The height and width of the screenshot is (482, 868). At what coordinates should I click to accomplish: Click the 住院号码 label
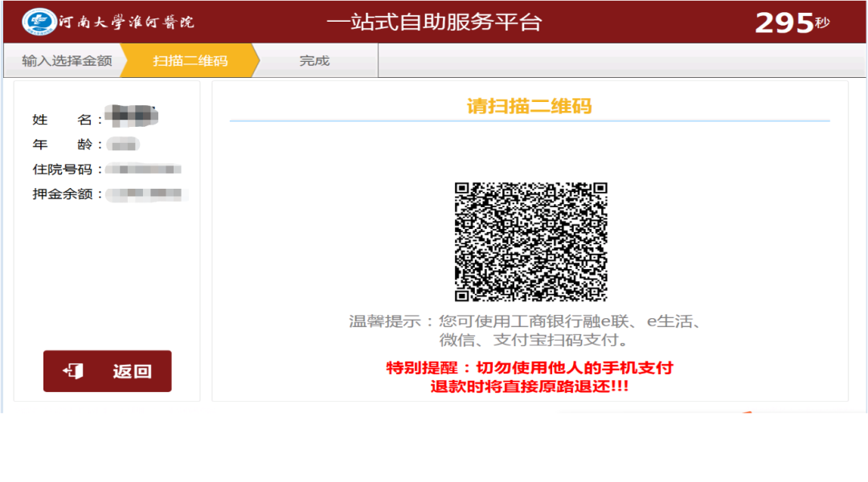(x=67, y=170)
